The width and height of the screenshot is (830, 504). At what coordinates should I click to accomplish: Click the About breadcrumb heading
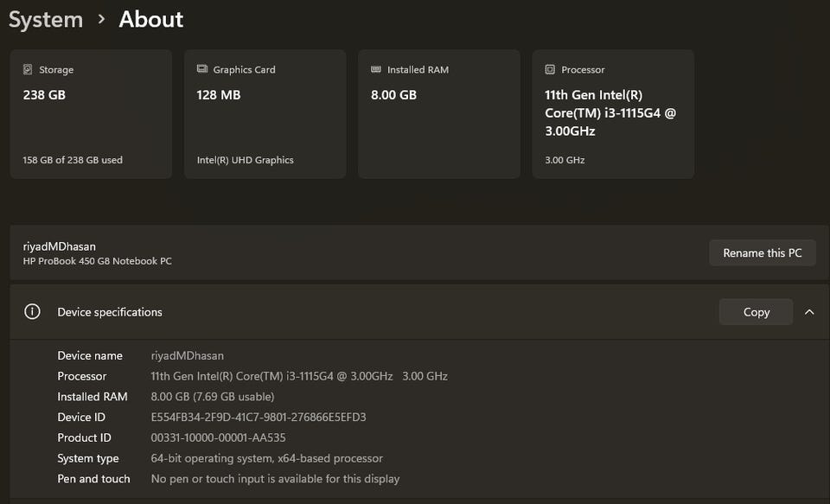point(151,19)
